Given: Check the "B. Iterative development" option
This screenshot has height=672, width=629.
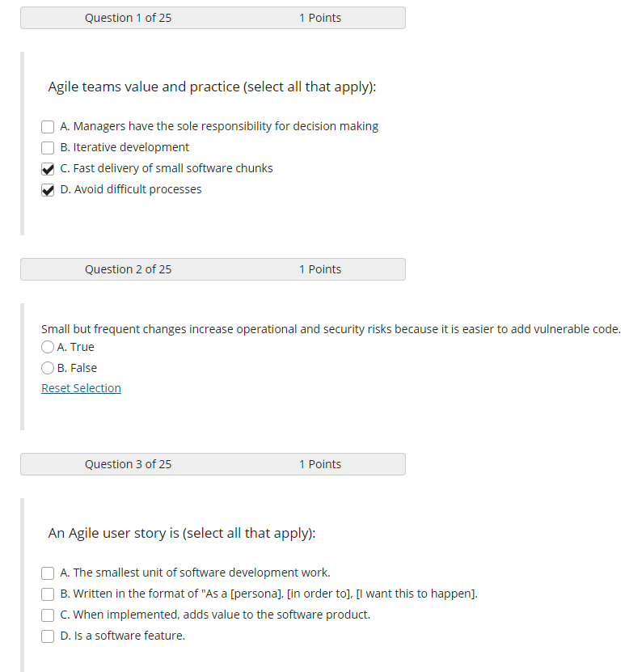Looking at the screenshot, I should [x=48, y=147].
